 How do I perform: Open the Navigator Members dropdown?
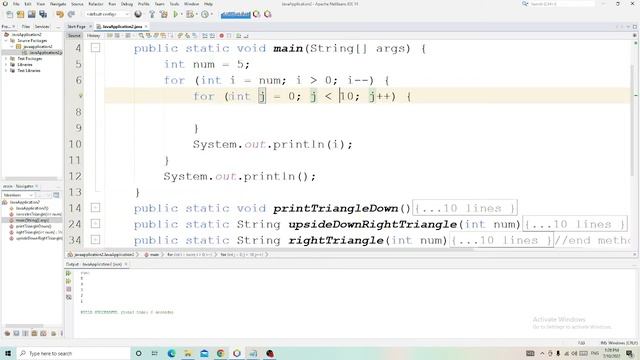pyautogui.click(x=19, y=195)
